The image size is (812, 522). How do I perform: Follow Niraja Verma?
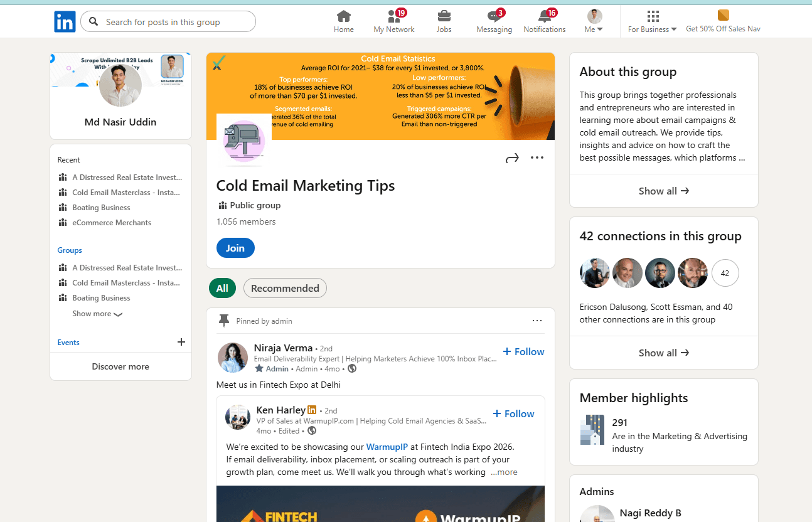524,351
